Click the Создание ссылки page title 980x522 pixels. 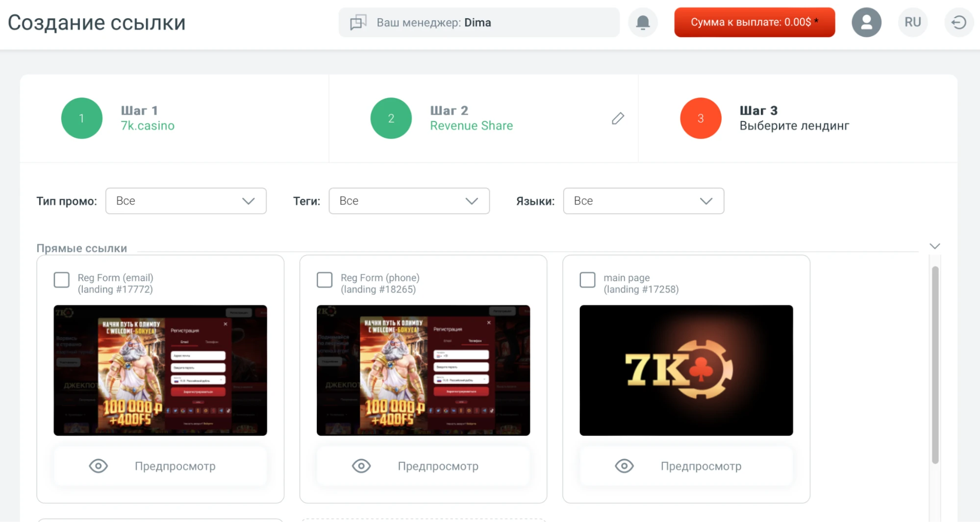pyautogui.click(x=97, y=23)
